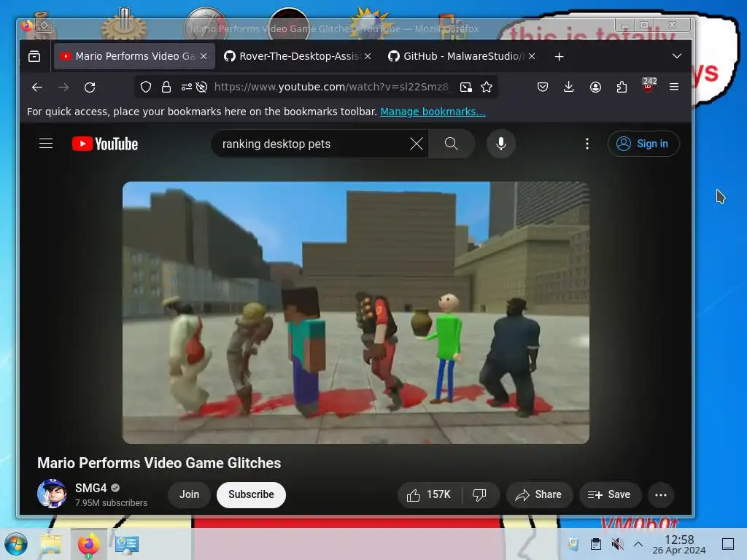Save page to Pocket
747x560 pixels.
click(x=542, y=87)
